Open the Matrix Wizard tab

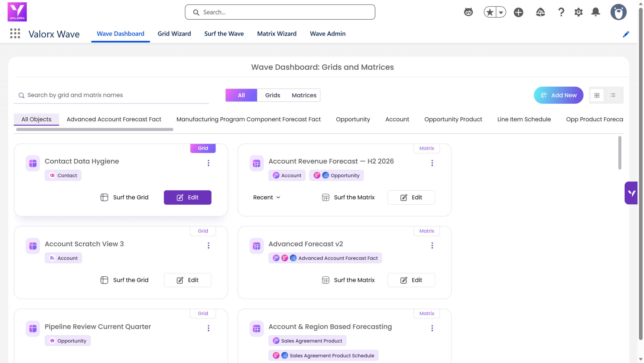coord(277,34)
